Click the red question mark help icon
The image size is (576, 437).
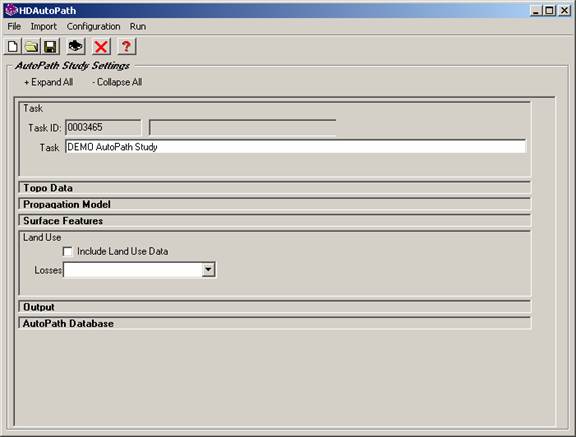126,47
